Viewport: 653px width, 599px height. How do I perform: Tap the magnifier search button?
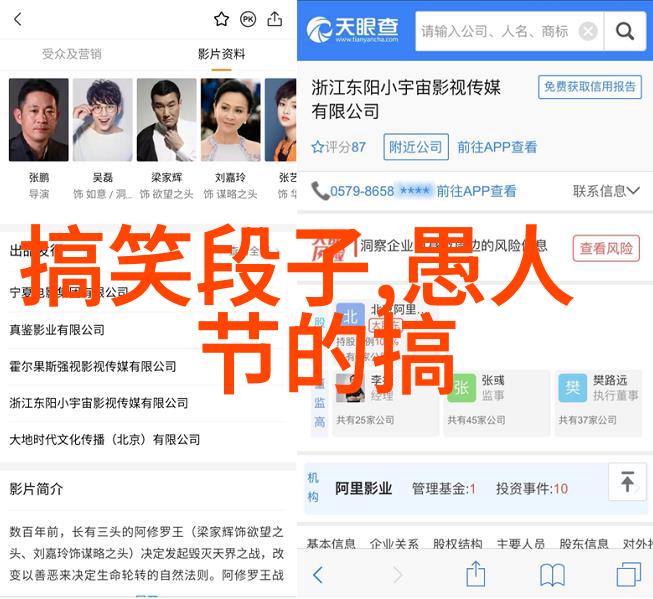[x=625, y=31]
